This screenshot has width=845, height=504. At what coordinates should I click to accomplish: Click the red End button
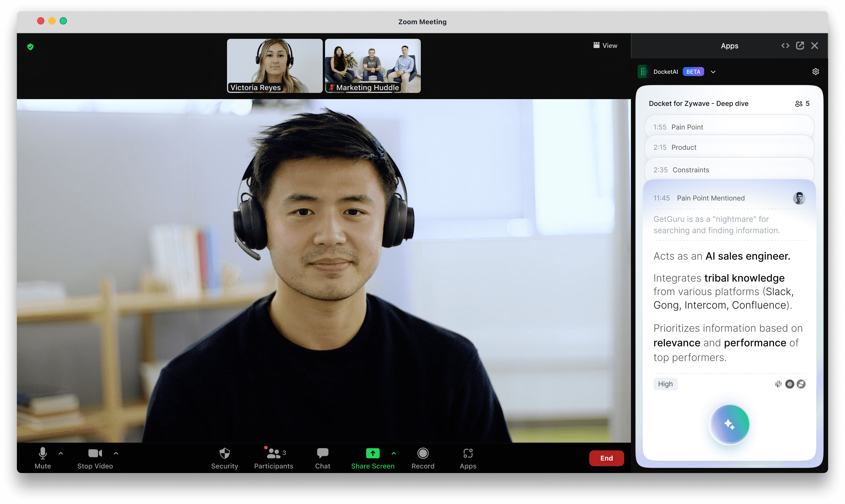(606, 458)
